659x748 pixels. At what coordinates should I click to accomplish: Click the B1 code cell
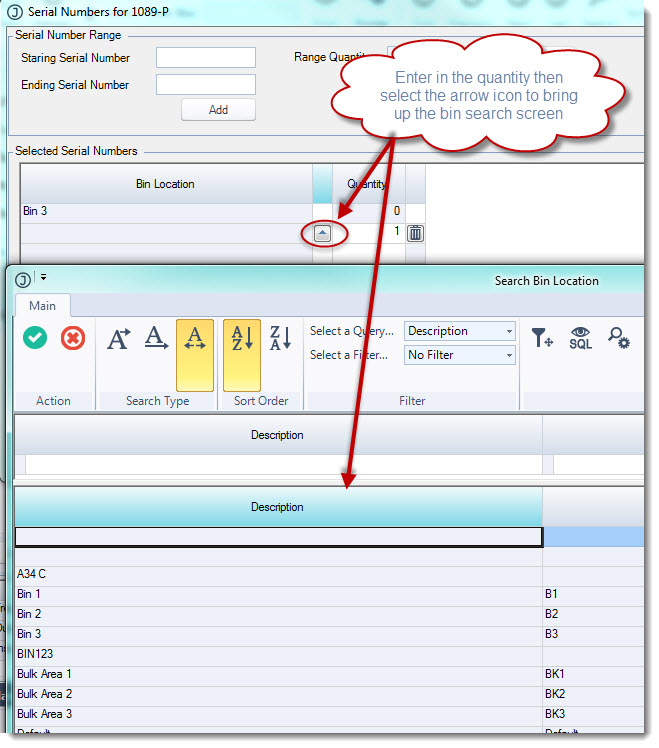click(x=593, y=593)
